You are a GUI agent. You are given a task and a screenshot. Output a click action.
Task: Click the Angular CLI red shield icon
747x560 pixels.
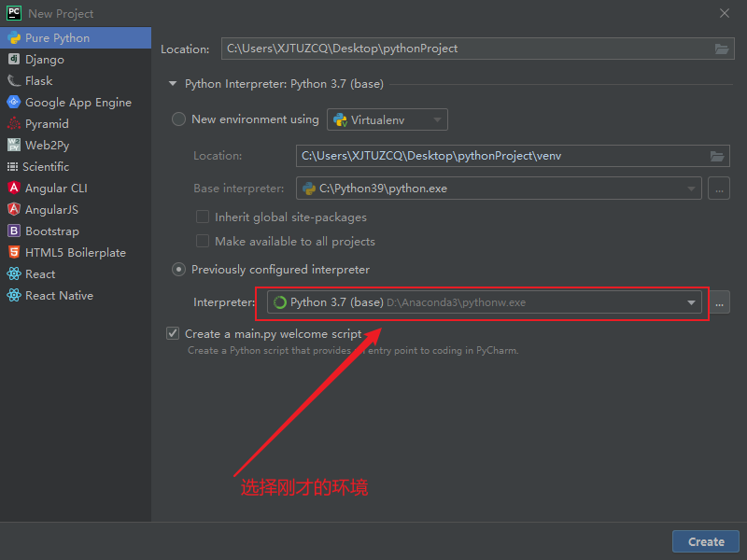(14, 188)
